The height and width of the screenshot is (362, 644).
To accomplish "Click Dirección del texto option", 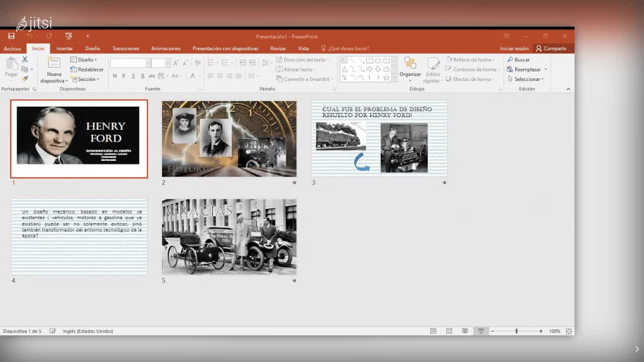I will pyautogui.click(x=302, y=60).
